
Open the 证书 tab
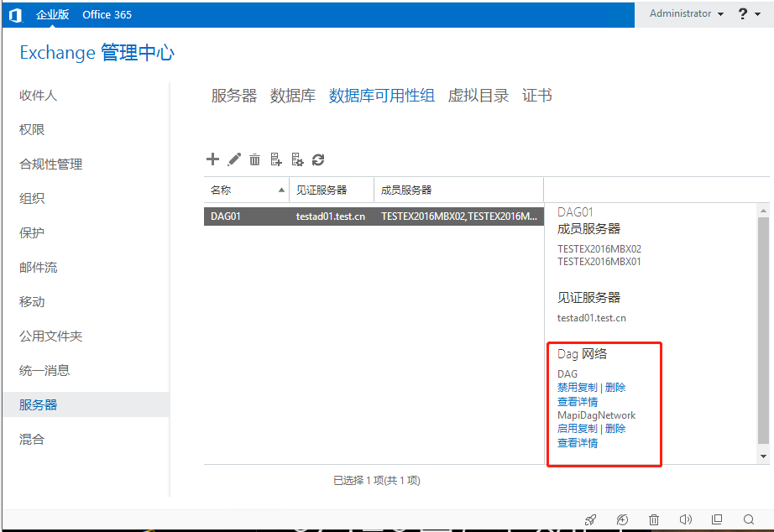click(537, 96)
